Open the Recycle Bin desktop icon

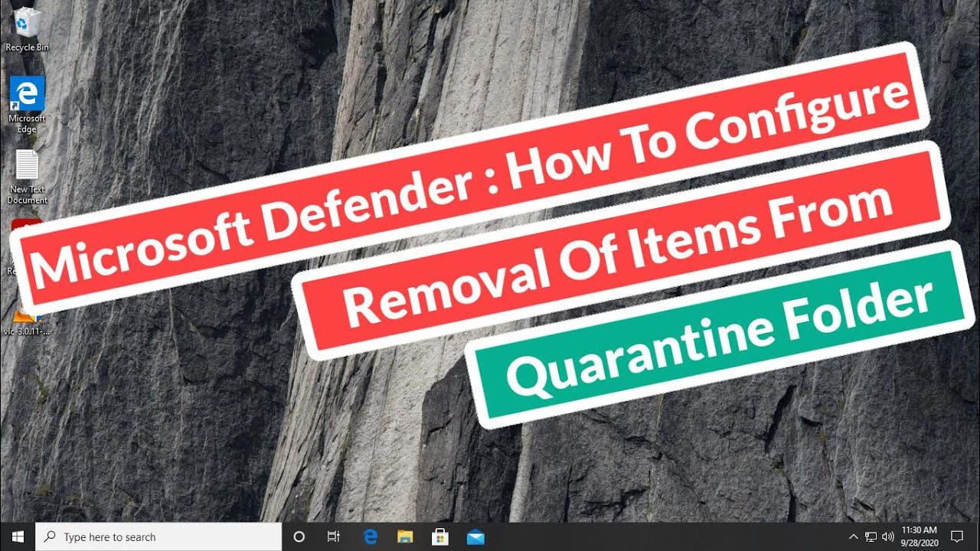click(27, 29)
